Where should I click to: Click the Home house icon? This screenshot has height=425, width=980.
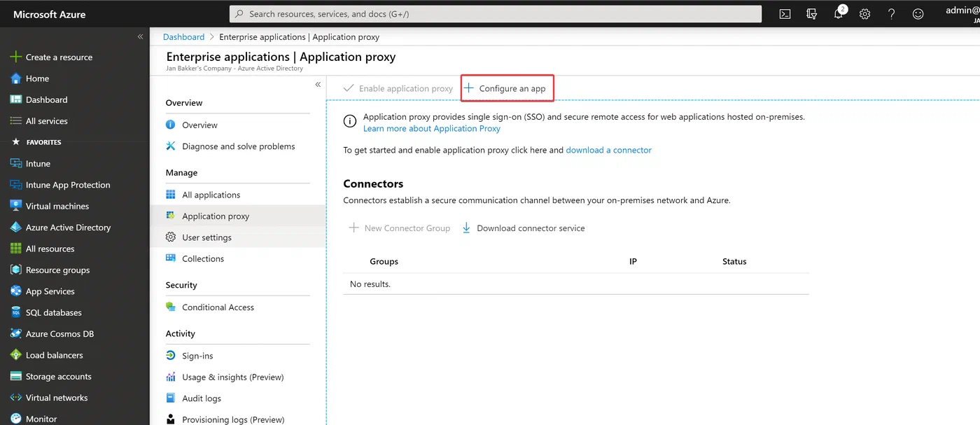pyautogui.click(x=15, y=78)
